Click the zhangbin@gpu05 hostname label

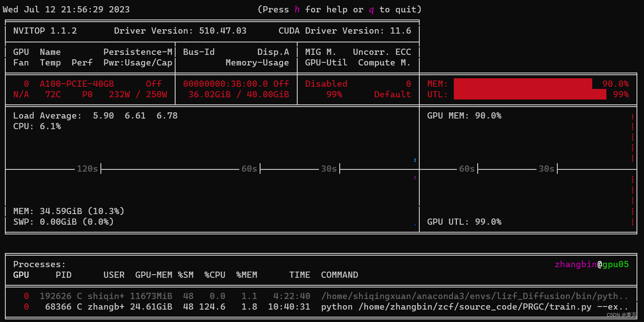point(591,264)
